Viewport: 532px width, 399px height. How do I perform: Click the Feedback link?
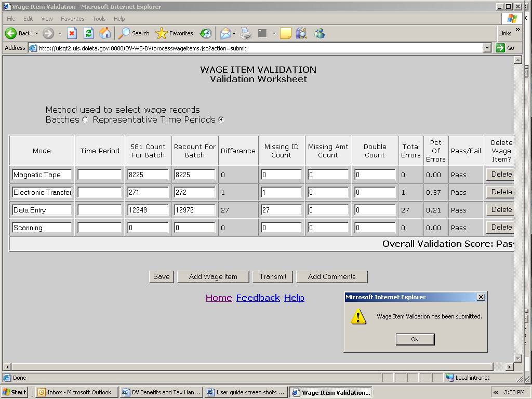click(258, 298)
